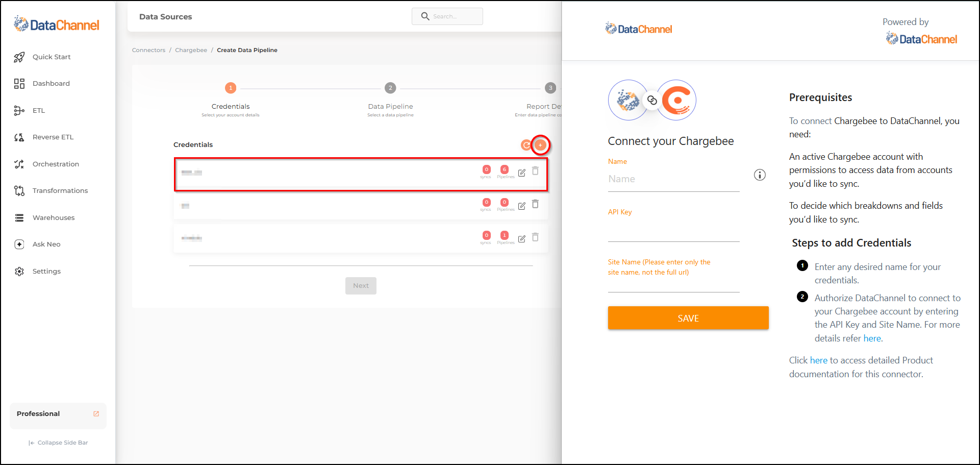This screenshot has height=465, width=980.
Task: Click the 6 Pipelines badge
Action: pyautogui.click(x=505, y=169)
